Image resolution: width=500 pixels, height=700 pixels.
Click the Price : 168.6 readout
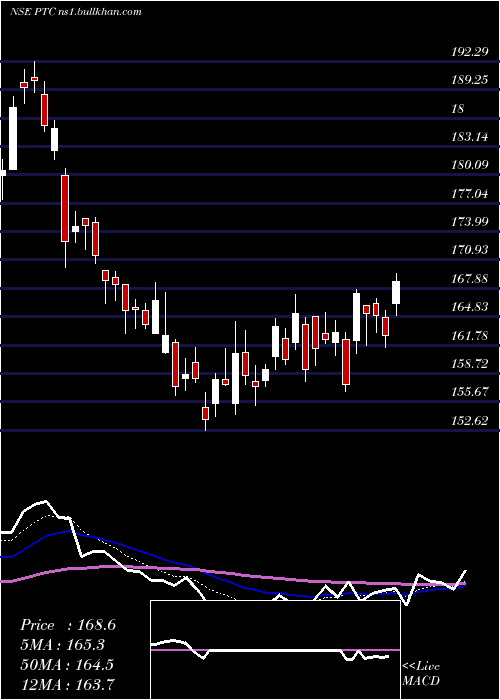tap(68, 625)
